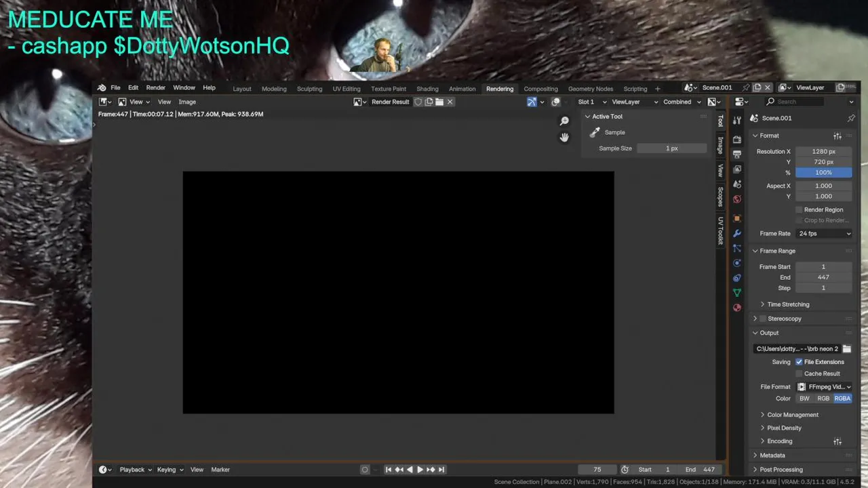The image size is (868, 488).
Task: Select the zoom magnifier gizmo in image viewer
Action: [564, 121]
